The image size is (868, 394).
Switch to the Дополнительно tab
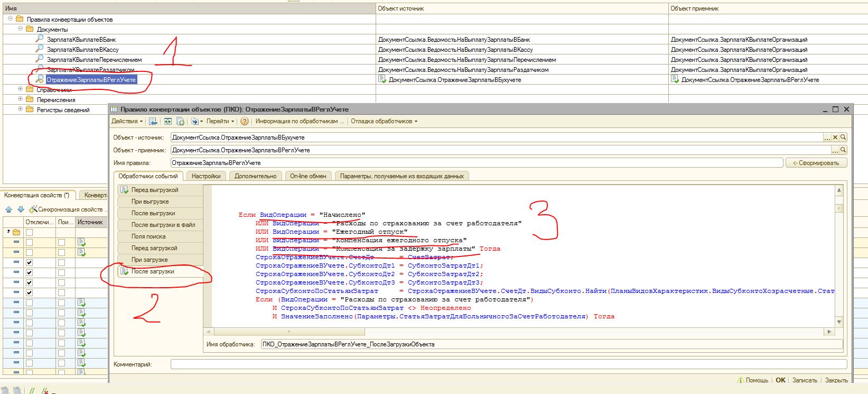(255, 176)
